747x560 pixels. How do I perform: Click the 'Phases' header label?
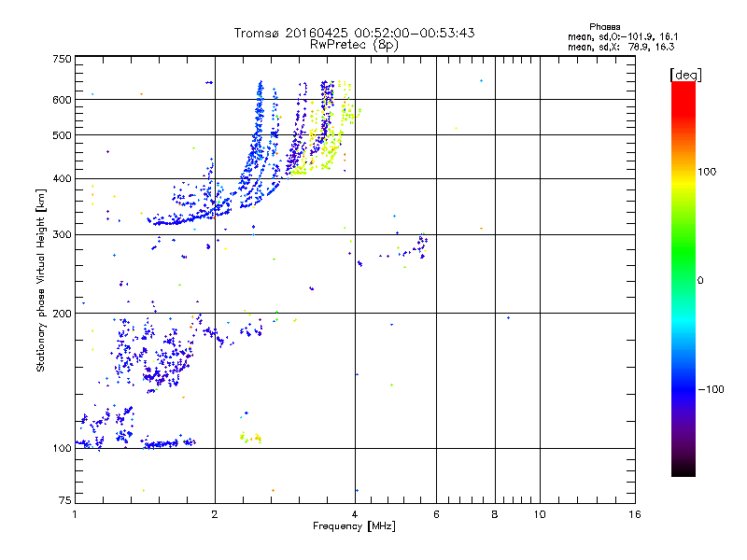tap(604, 27)
